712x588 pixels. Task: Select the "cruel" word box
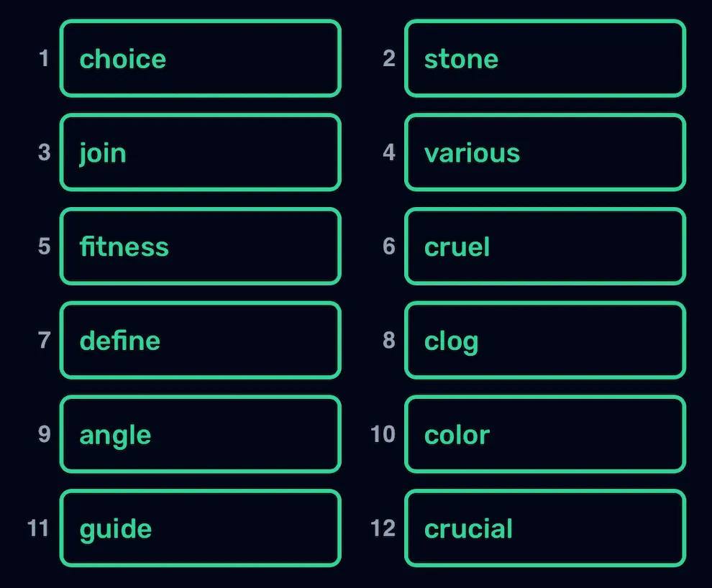click(545, 247)
